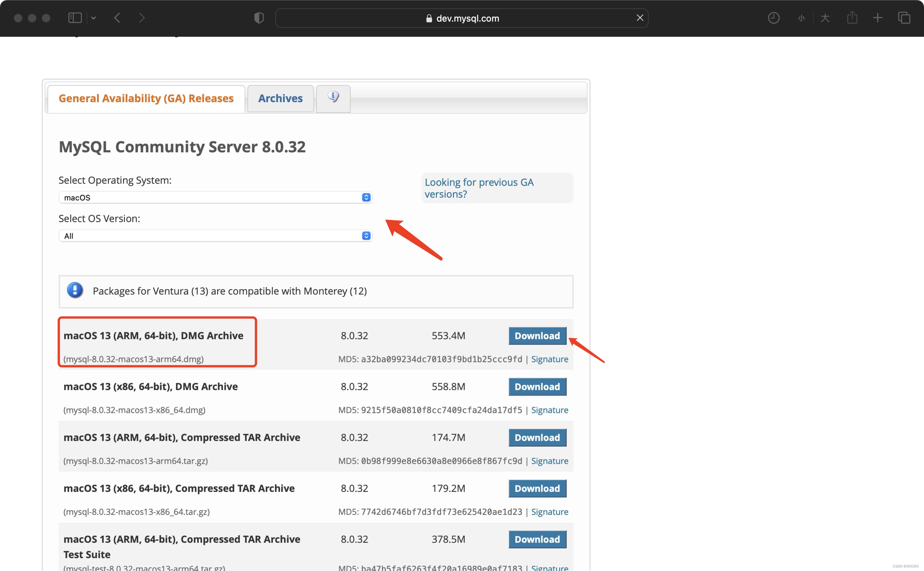This screenshot has height=571, width=924.
Task: Open the history clock icon
Action: (x=773, y=18)
